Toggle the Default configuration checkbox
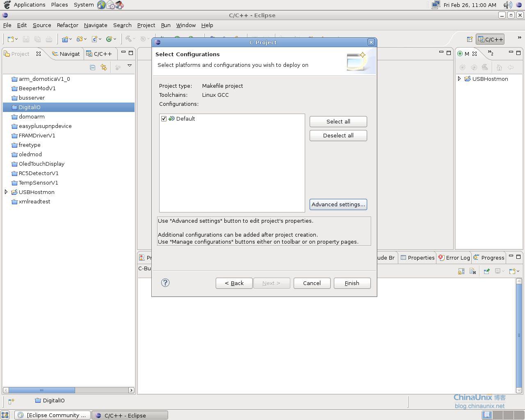 point(164,119)
